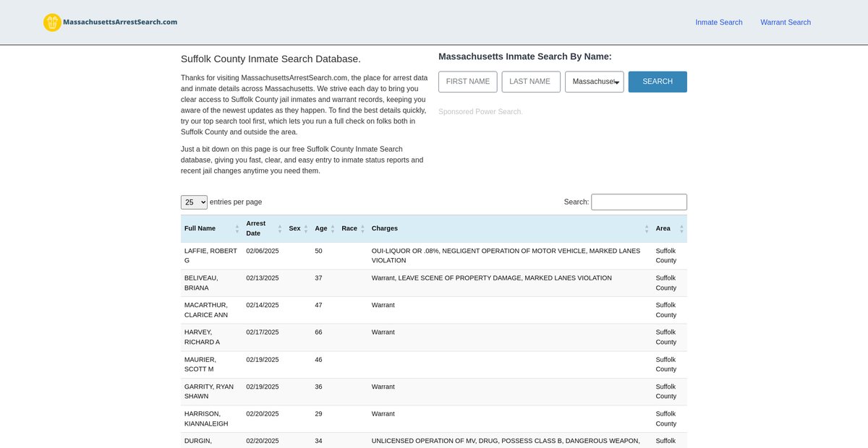The height and width of the screenshot is (448, 868).
Task: Open the entries per page dropdown
Action: (x=194, y=202)
